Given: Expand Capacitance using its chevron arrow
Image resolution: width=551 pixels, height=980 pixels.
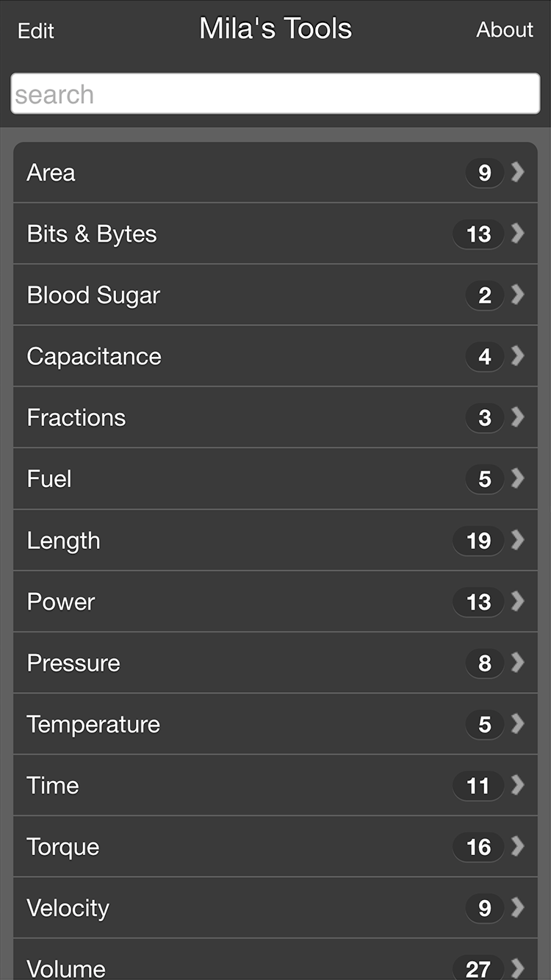Looking at the screenshot, I should pos(518,356).
